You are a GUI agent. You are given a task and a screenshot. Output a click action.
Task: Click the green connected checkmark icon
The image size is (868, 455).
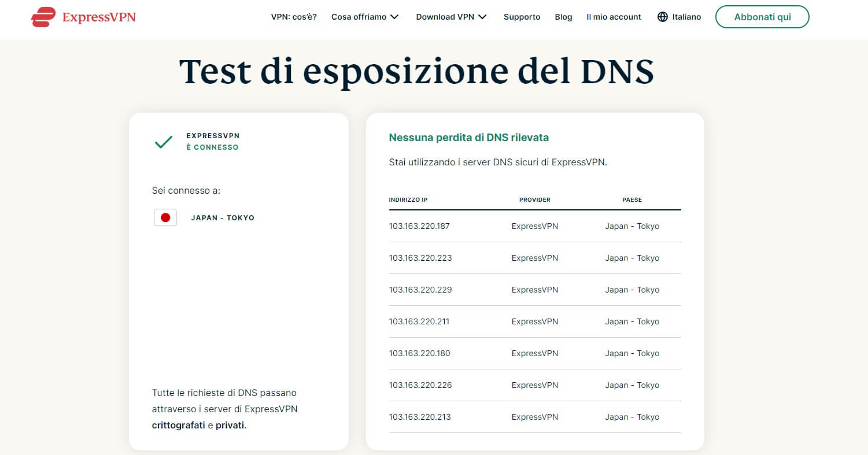pos(164,142)
